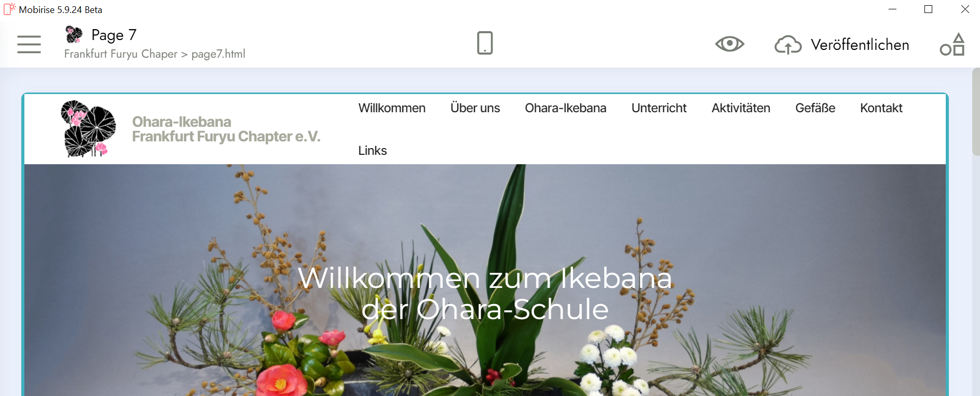
Task: Click the Veröffentlichen button
Action: tap(860, 45)
